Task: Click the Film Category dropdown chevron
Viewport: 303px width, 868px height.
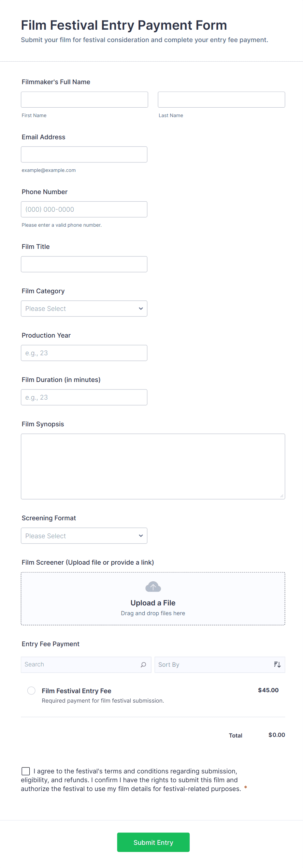Action: click(x=141, y=309)
